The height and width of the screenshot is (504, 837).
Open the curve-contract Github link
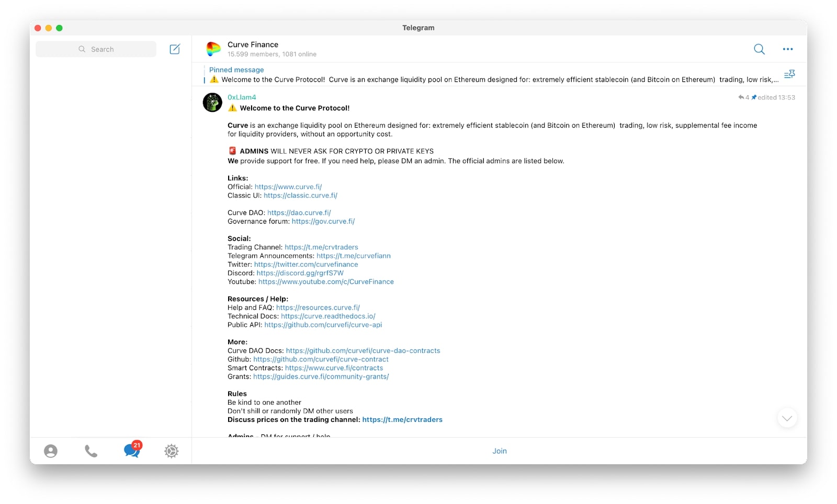point(321,360)
